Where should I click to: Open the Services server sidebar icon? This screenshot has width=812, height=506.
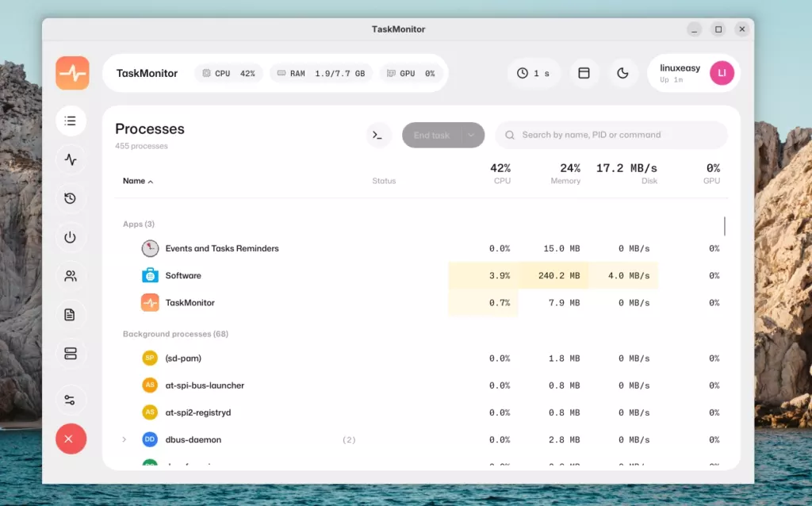[71, 353]
